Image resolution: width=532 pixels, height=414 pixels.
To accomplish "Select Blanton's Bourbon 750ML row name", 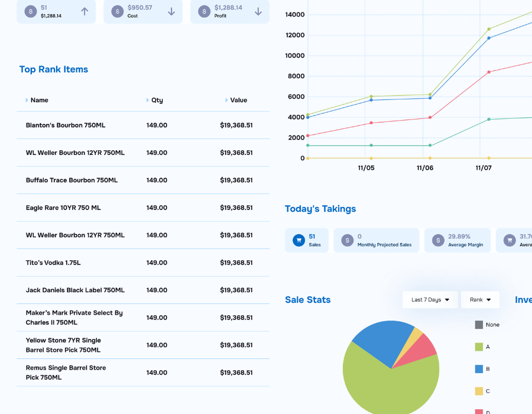I will click(66, 125).
